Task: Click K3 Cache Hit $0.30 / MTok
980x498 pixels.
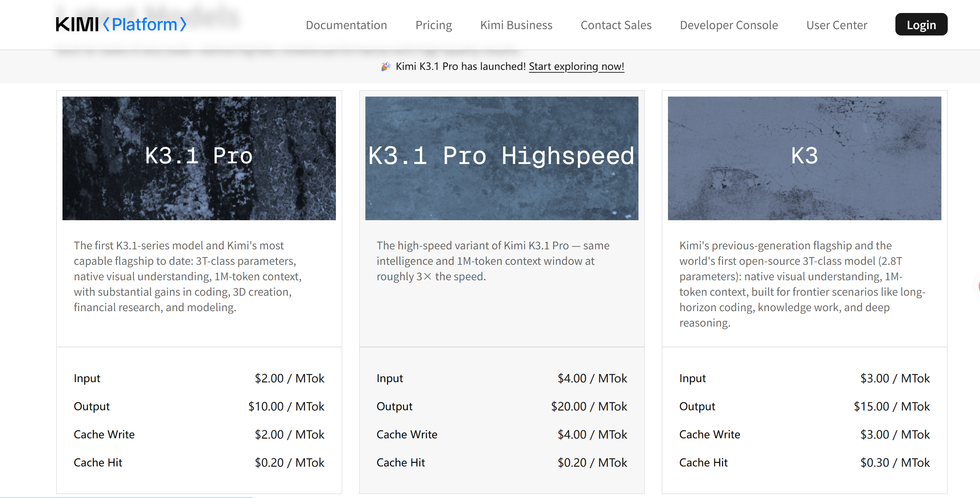Action: [x=895, y=463]
